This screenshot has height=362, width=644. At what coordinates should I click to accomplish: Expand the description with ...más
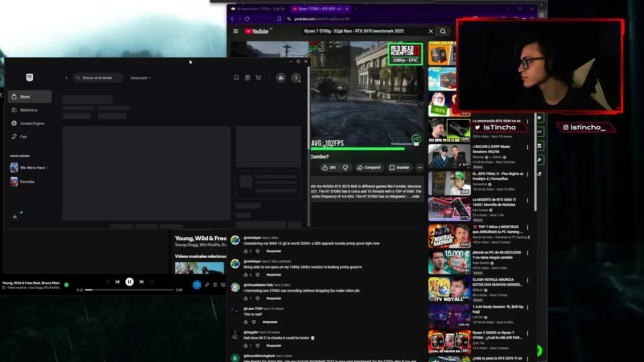[414, 197]
